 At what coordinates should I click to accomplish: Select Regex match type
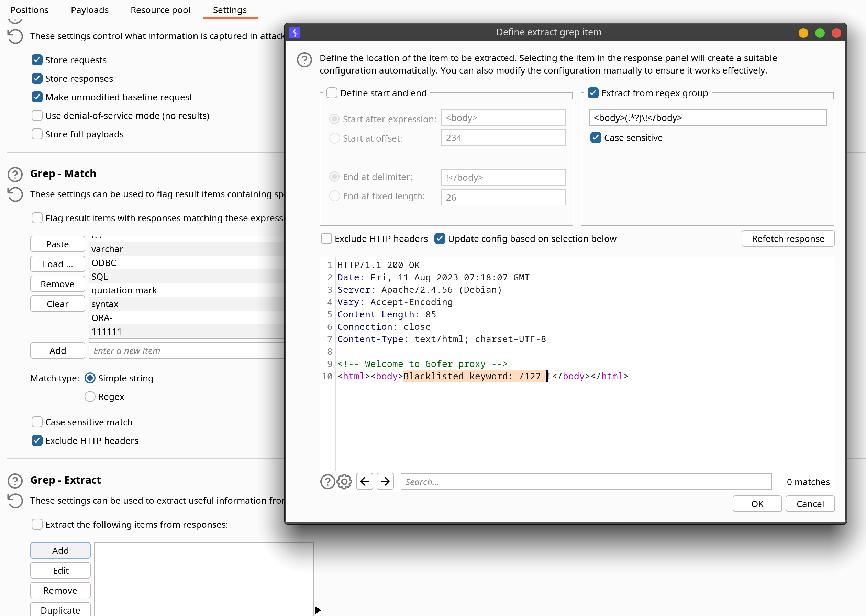(x=90, y=397)
